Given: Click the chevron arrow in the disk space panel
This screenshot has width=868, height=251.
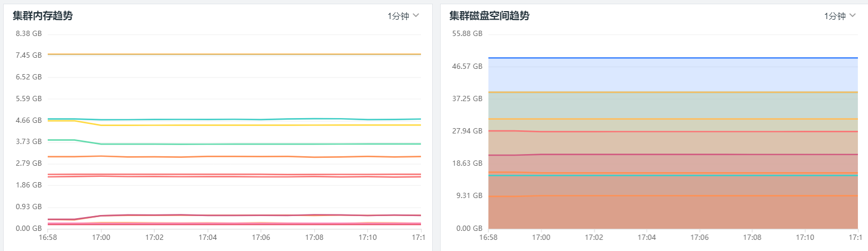Looking at the screenshot, I should [x=853, y=15].
